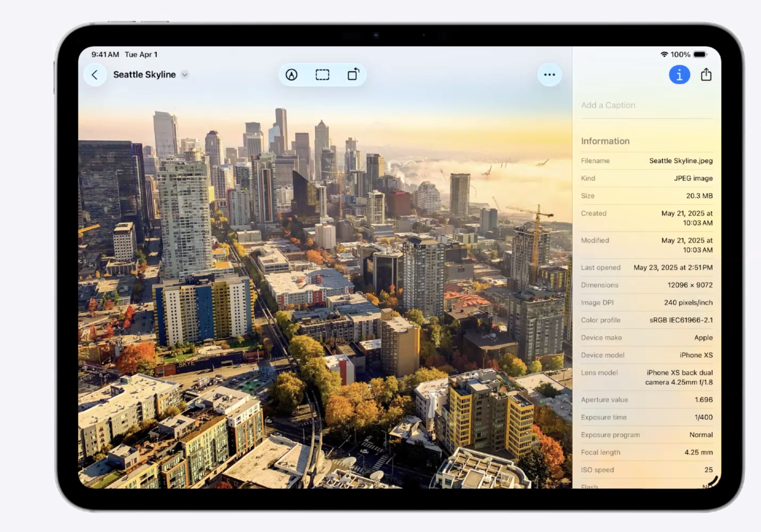The image size is (761, 532).
Task: Toggle the blue info inspector button
Action: pyautogui.click(x=679, y=75)
